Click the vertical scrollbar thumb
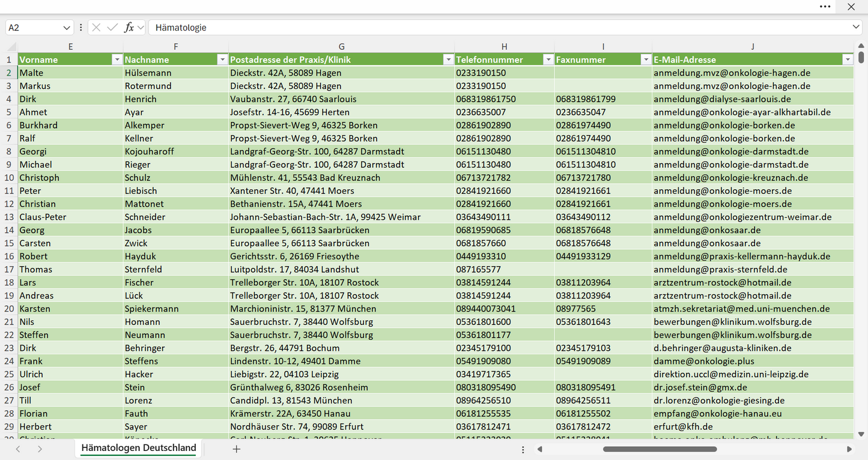 (x=861, y=58)
